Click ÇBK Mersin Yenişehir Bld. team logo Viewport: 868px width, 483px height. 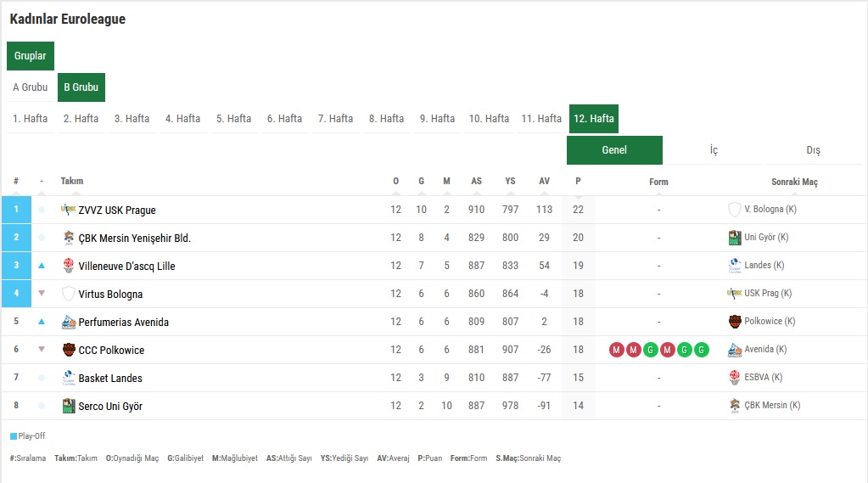pyautogui.click(x=69, y=238)
